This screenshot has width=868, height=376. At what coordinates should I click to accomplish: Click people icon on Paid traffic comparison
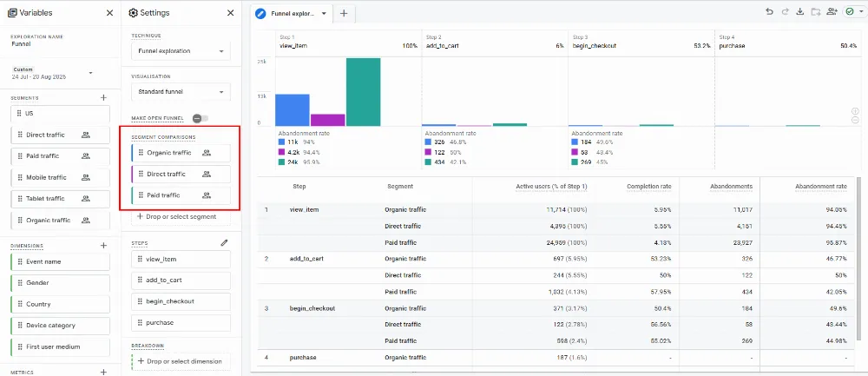206,195
